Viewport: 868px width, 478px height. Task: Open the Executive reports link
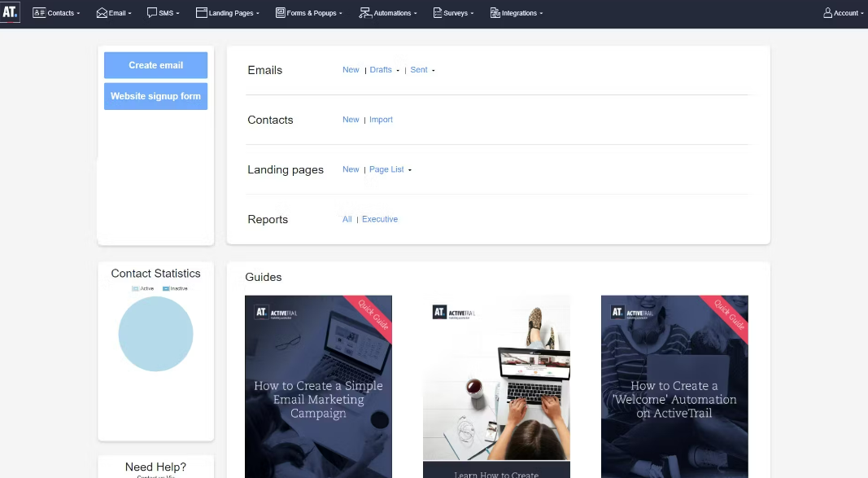[380, 219]
